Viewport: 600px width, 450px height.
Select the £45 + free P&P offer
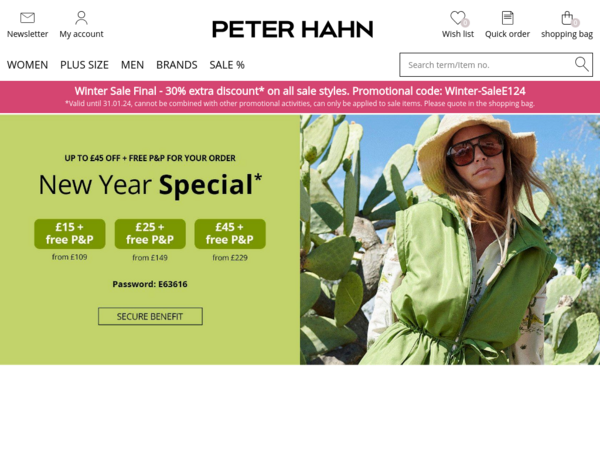[x=230, y=234]
